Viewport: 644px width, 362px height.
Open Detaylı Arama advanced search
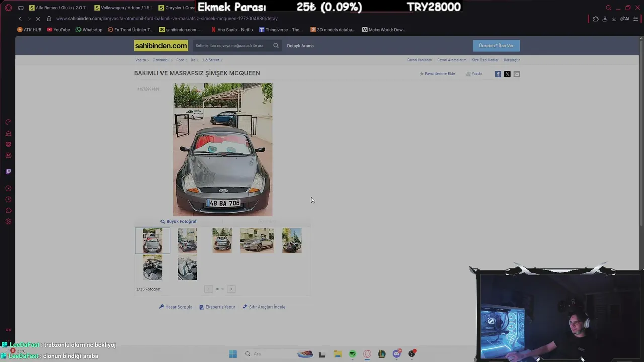(300, 46)
